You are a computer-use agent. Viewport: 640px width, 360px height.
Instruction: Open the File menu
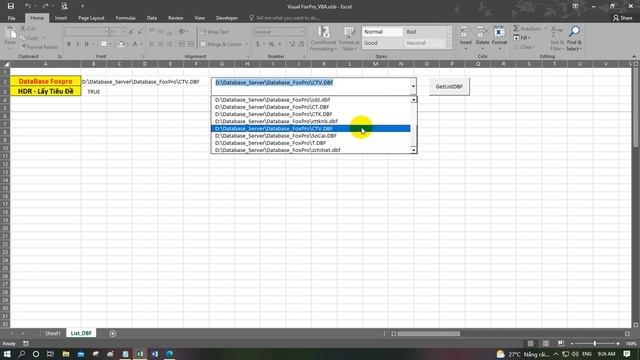11,18
